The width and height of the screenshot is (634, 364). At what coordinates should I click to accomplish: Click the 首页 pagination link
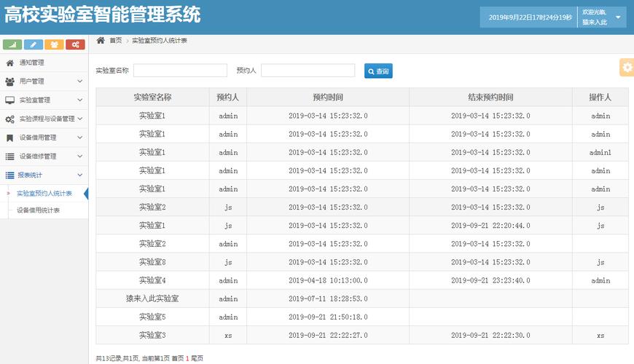(178, 358)
